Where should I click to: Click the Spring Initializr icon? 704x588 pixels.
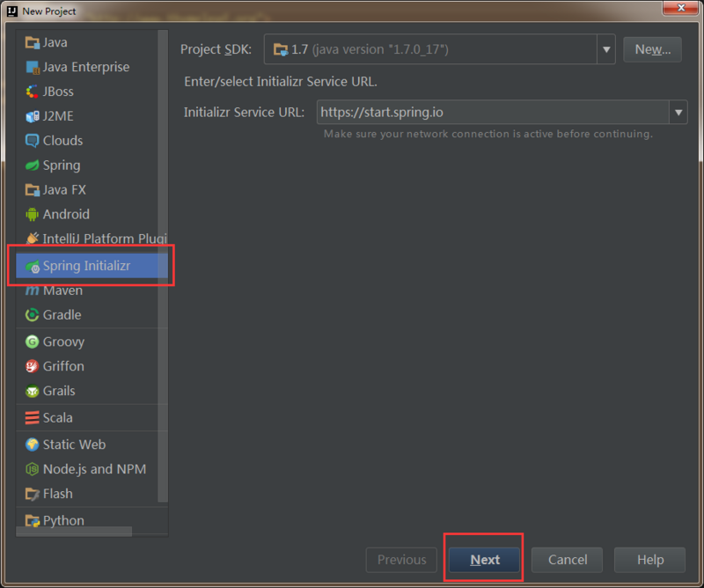coord(33,266)
